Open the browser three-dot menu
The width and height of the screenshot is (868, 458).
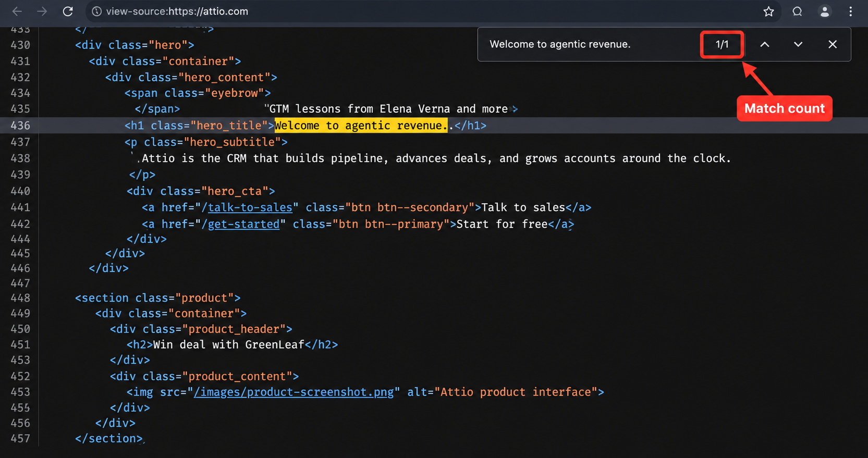click(x=851, y=11)
